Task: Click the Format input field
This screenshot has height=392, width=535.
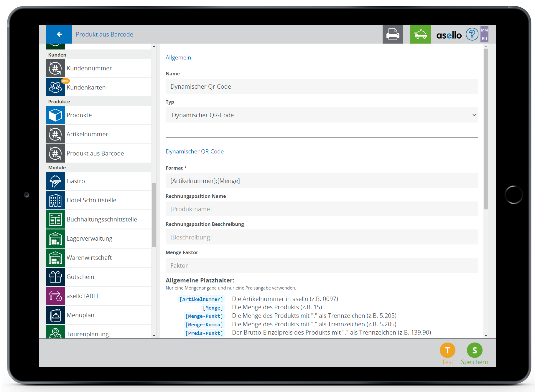Action: click(x=321, y=181)
